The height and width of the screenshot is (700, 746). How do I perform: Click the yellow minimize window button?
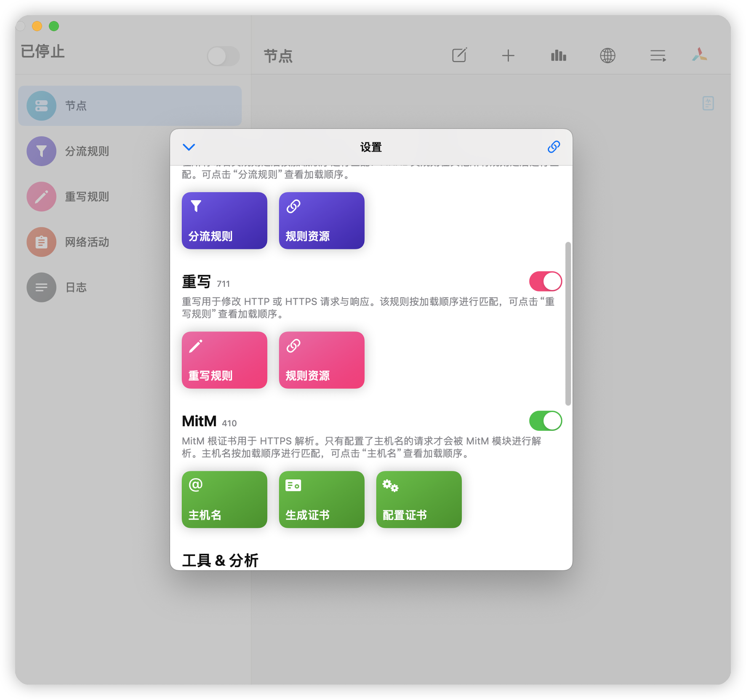coord(37,26)
